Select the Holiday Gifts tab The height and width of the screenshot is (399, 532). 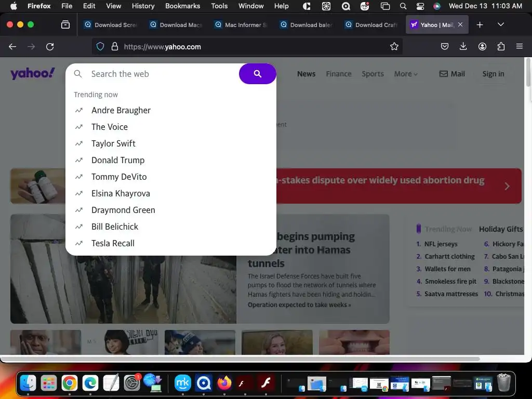pyautogui.click(x=501, y=229)
